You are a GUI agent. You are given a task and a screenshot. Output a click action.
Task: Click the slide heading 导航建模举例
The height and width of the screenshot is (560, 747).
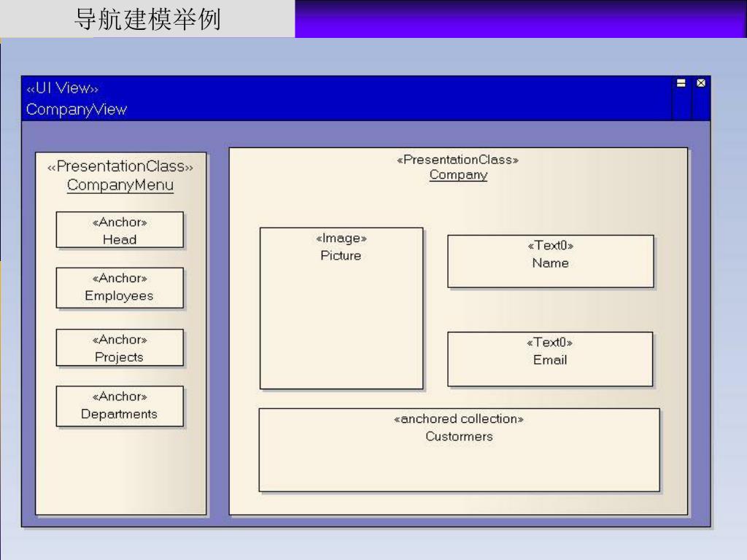pos(147,20)
